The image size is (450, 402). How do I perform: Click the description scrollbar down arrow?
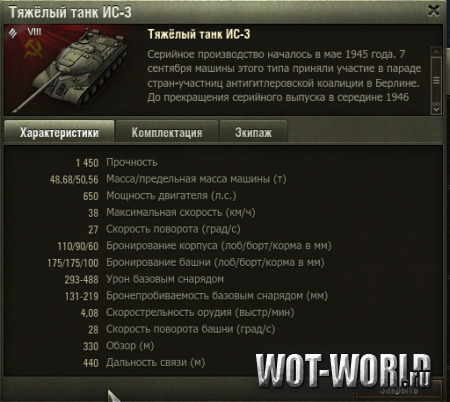436,109
